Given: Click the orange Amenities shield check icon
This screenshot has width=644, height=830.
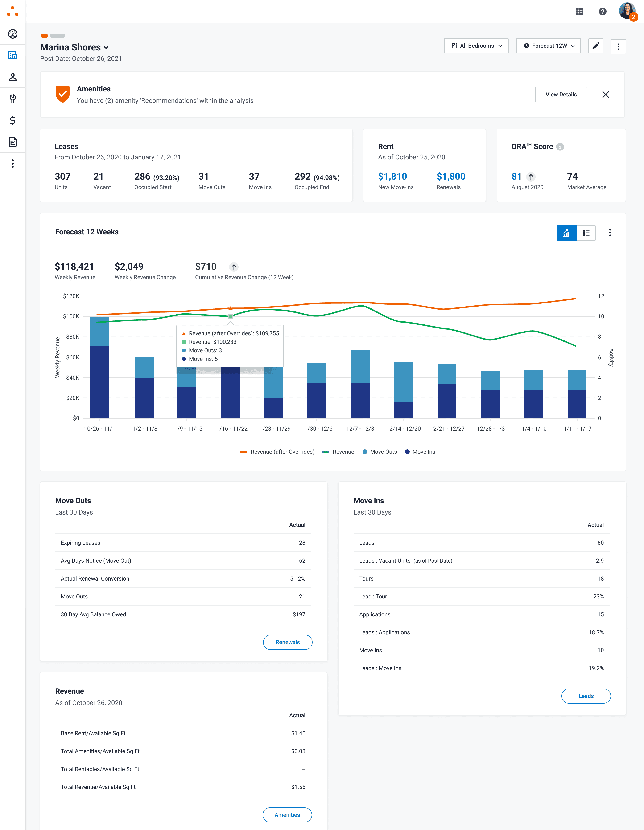Looking at the screenshot, I should pyautogui.click(x=63, y=94).
